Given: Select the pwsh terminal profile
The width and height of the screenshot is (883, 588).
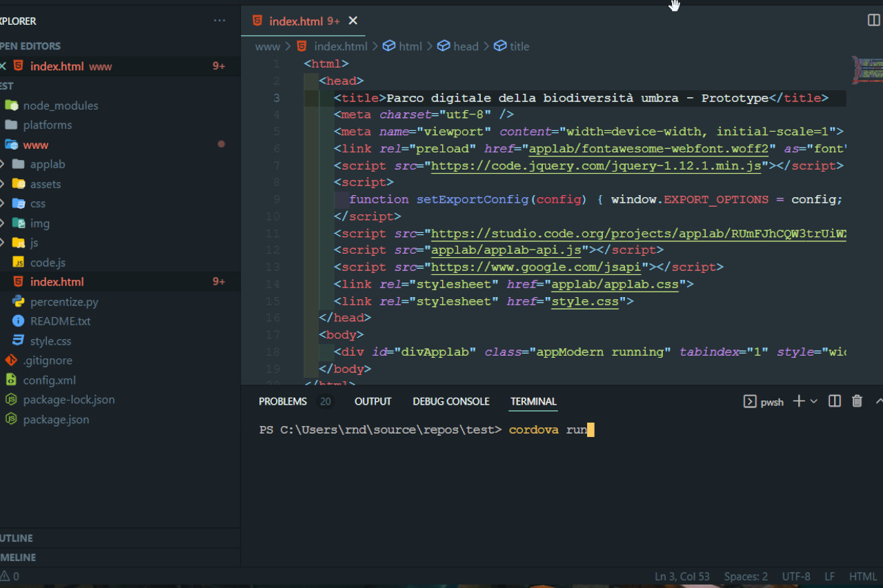Looking at the screenshot, I should point(764,402).
